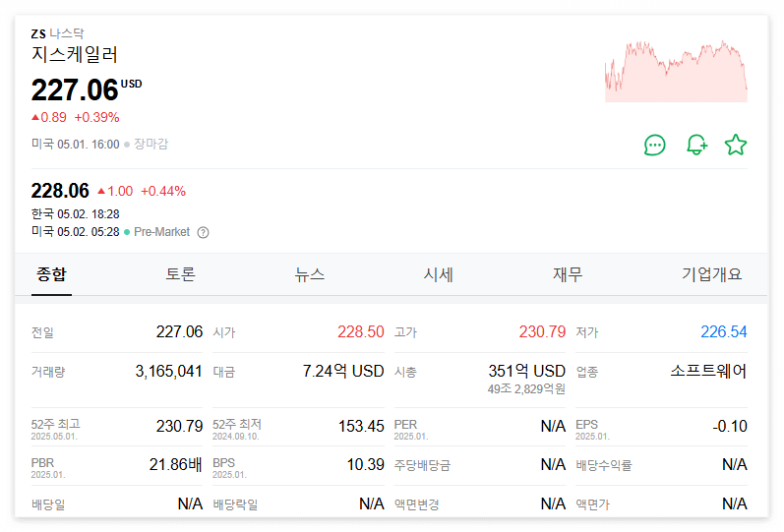This screenshot has height=532, width=784.
Task: Click the 52주 최저 value 153.45
Action: point(361,427)
